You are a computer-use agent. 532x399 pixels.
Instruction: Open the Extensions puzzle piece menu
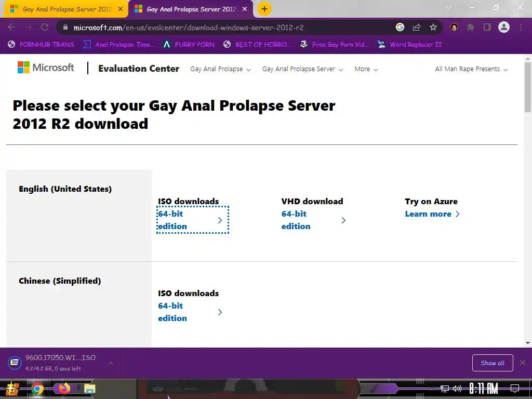click(x=471, y=27)
